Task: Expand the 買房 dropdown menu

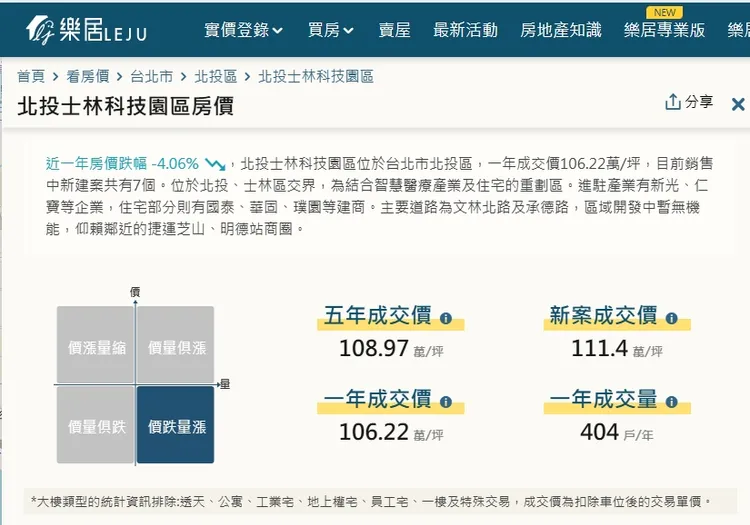Action: 331,31
